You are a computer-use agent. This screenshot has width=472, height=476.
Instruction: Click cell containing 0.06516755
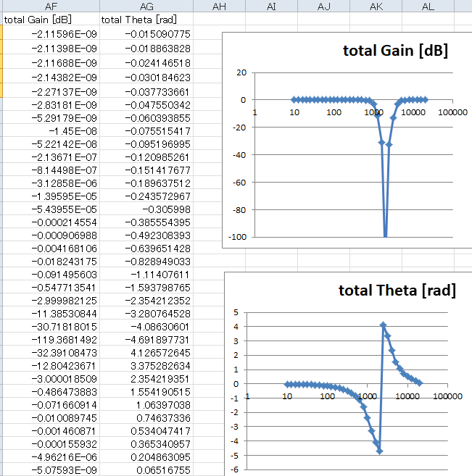point(146,470)
